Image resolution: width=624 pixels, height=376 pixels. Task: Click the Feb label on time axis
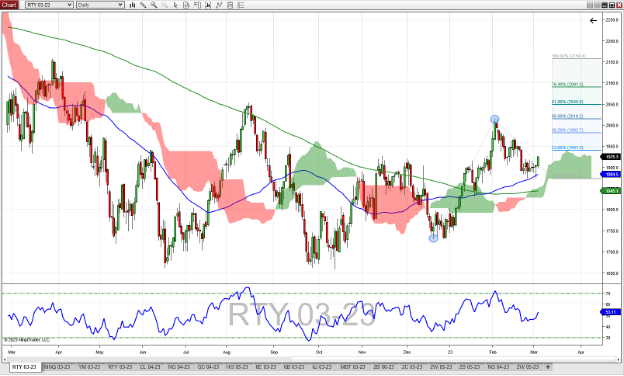[x=493, y=352]
